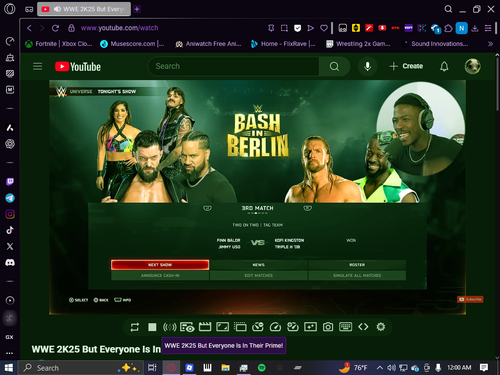This screenshot has width=500, height=375.
Task: Open Telegram in the Opera sidebar
Action: tap(10, 198)
